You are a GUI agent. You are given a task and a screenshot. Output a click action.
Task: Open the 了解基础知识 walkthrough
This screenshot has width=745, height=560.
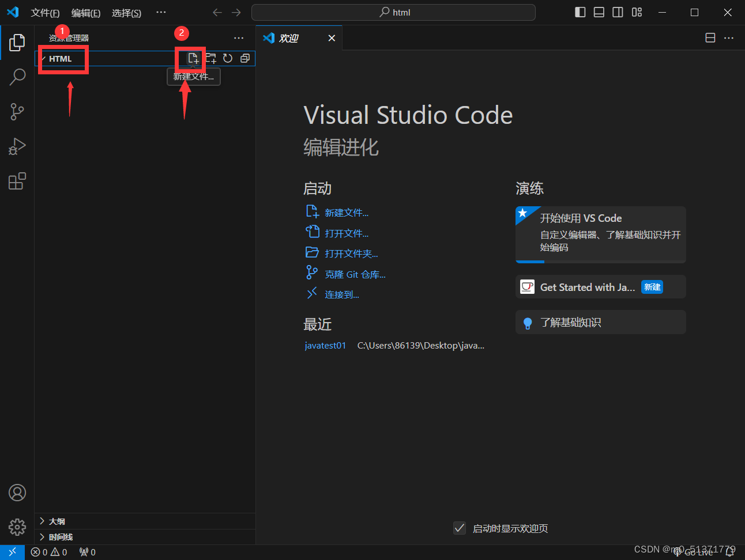pos(600,322)
